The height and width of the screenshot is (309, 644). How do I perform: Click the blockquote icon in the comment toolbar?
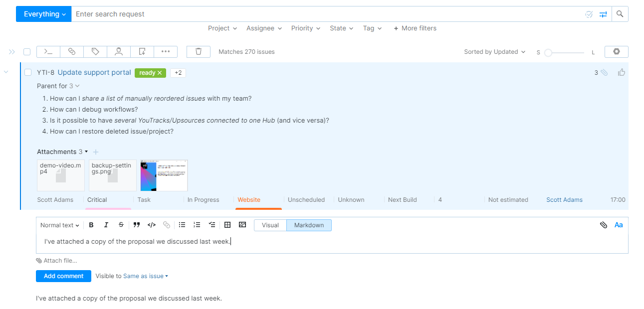pos(137,225)
